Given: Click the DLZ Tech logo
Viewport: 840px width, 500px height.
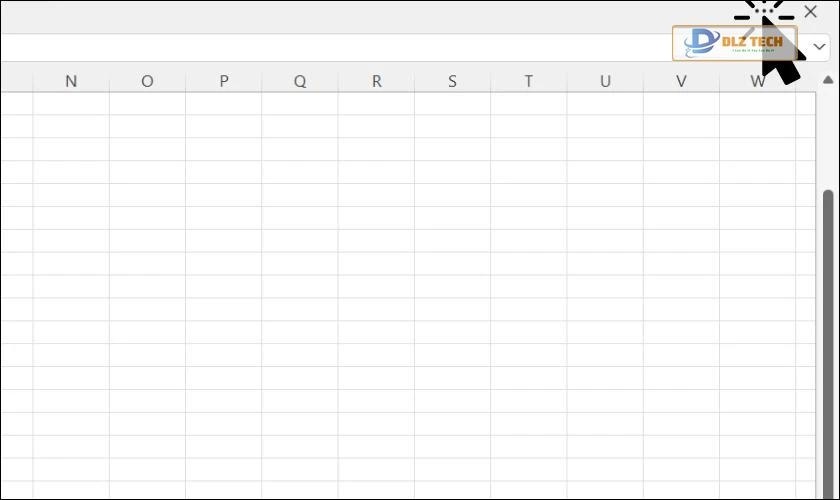Looking at the screenshot, I should pyautogui.click(x=734, y=43).
